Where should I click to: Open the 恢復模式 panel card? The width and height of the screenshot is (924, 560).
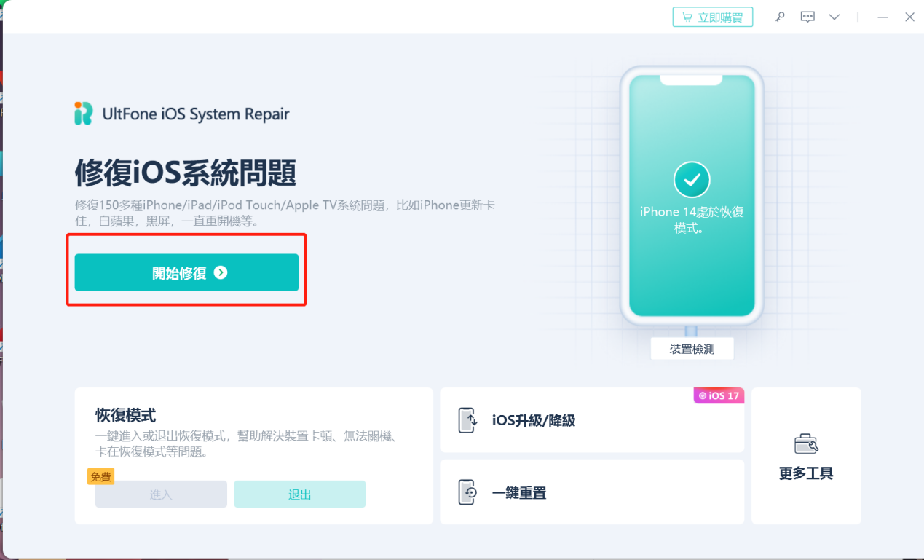point(253,455)
